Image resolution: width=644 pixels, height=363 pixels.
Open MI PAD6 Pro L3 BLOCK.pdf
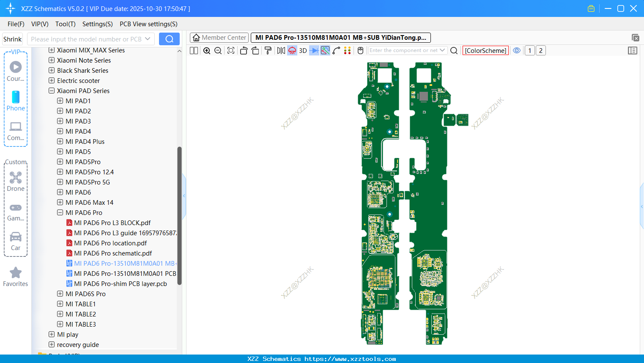pyautogui.click(x=112, y=223)
